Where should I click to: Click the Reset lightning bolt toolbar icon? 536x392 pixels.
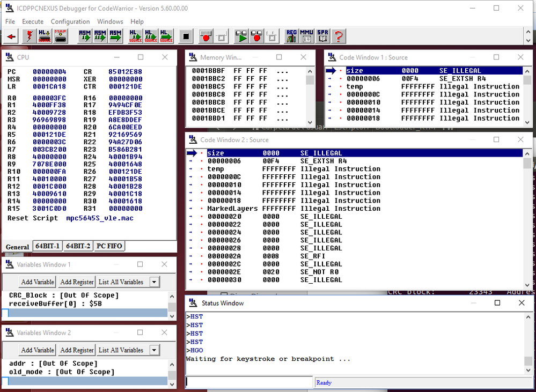point(29,36)
